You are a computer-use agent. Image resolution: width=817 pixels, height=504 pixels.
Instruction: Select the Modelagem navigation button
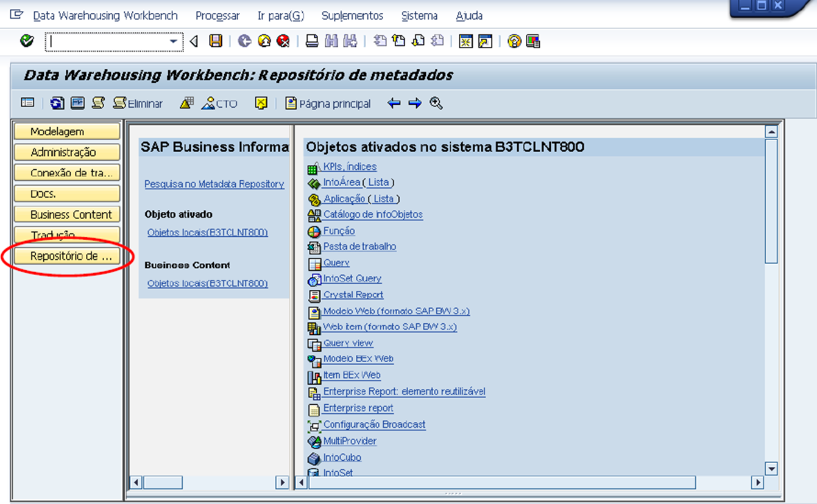pos(67,131)
